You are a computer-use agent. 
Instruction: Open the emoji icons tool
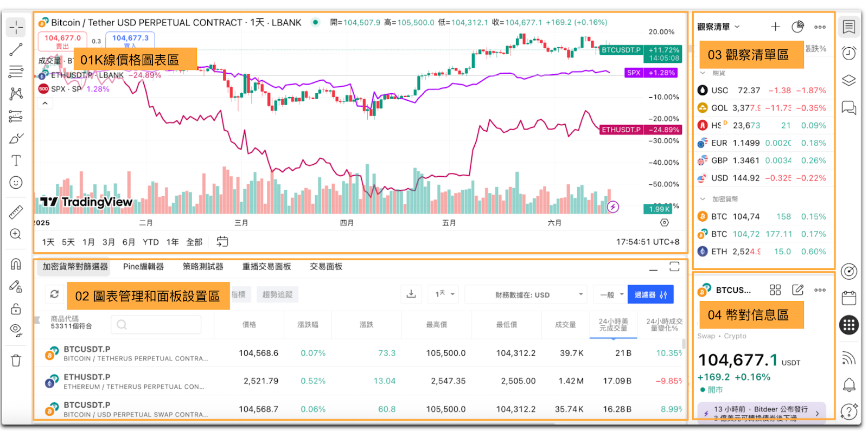[16, 183]
